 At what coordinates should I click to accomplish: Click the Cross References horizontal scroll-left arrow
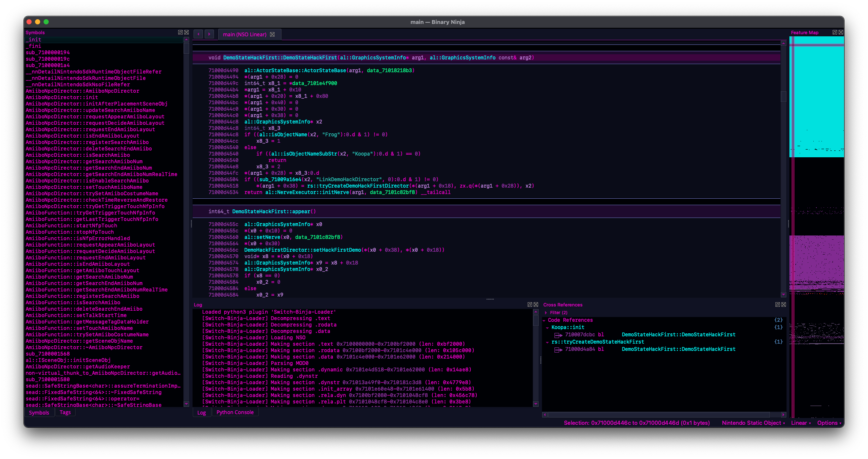click(545, 415)
